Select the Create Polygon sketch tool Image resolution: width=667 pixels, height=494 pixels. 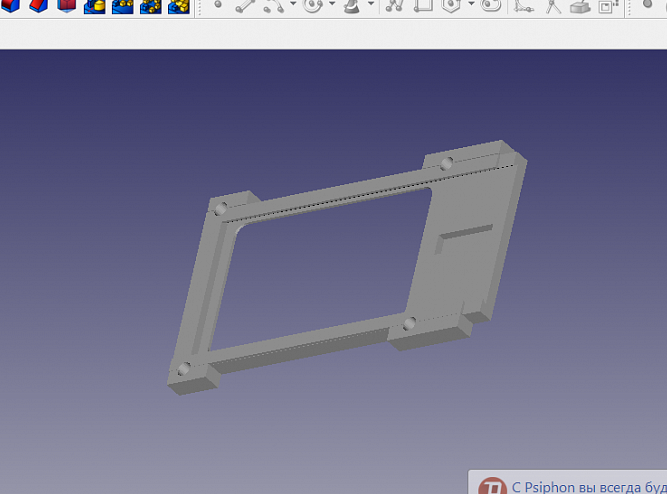[x=451, y=5]
